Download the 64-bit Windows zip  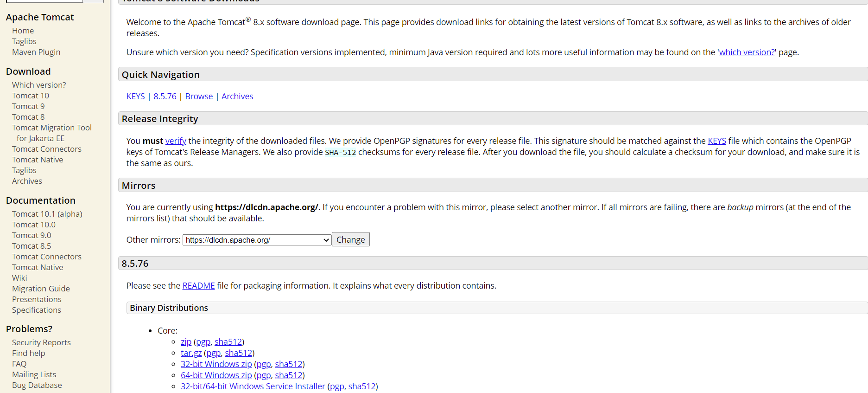216,375
